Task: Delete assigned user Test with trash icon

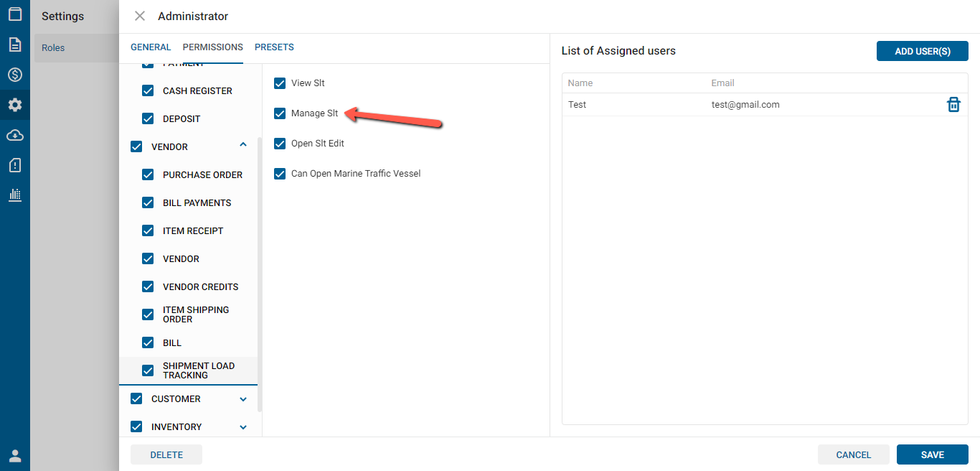Action: tap(953, 105)
